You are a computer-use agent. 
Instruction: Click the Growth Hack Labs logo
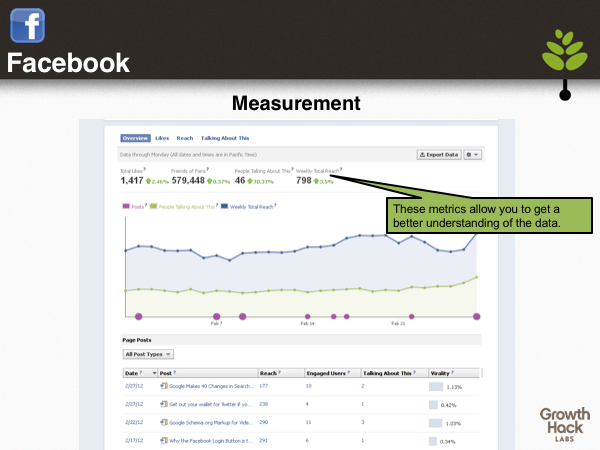pos(565,424)
